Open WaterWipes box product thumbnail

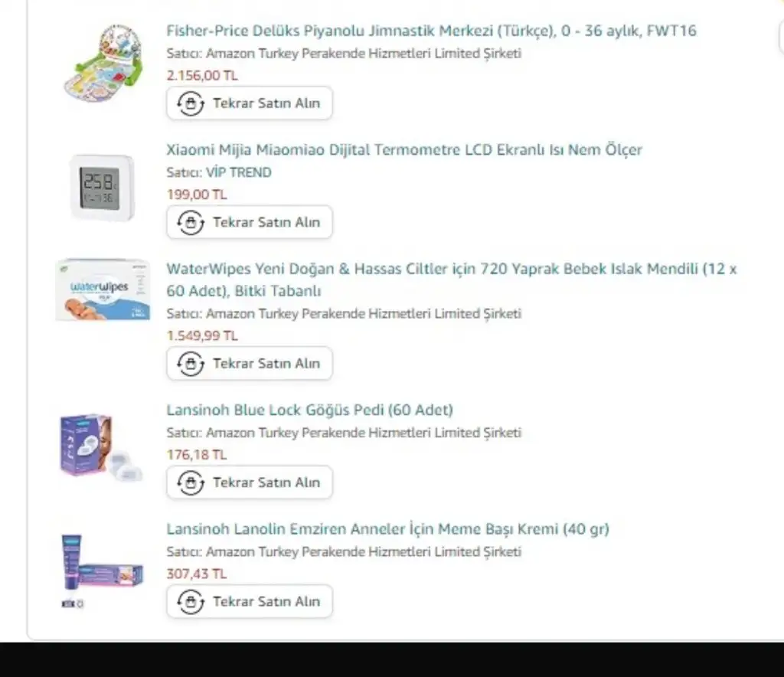pyautogui.click(x=102, y=289)
